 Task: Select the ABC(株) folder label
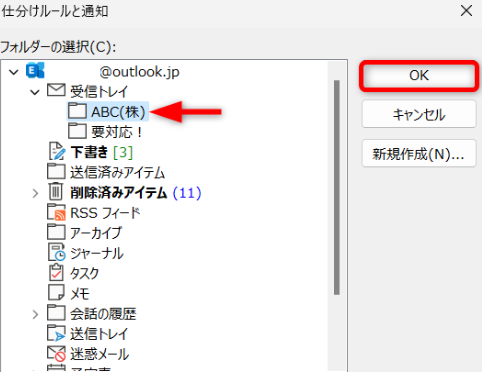(118, 112)
